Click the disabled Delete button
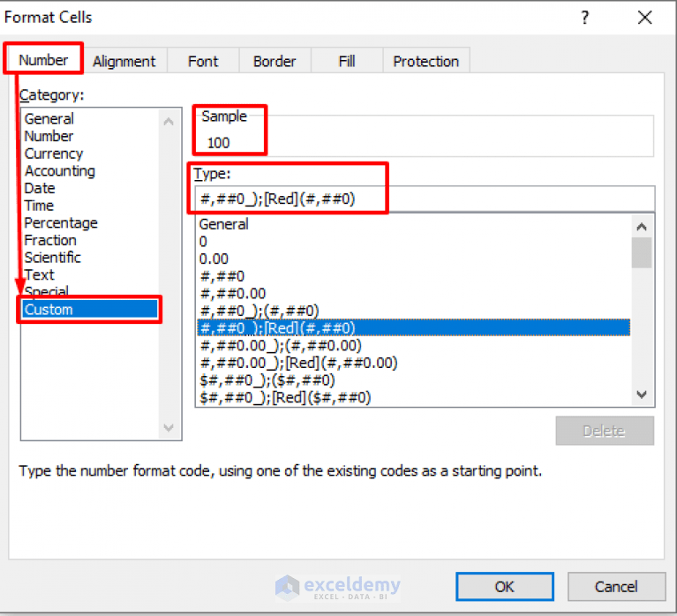Image resolution: width=677 pixels, height=616 pixels. [x=605, y=431]
